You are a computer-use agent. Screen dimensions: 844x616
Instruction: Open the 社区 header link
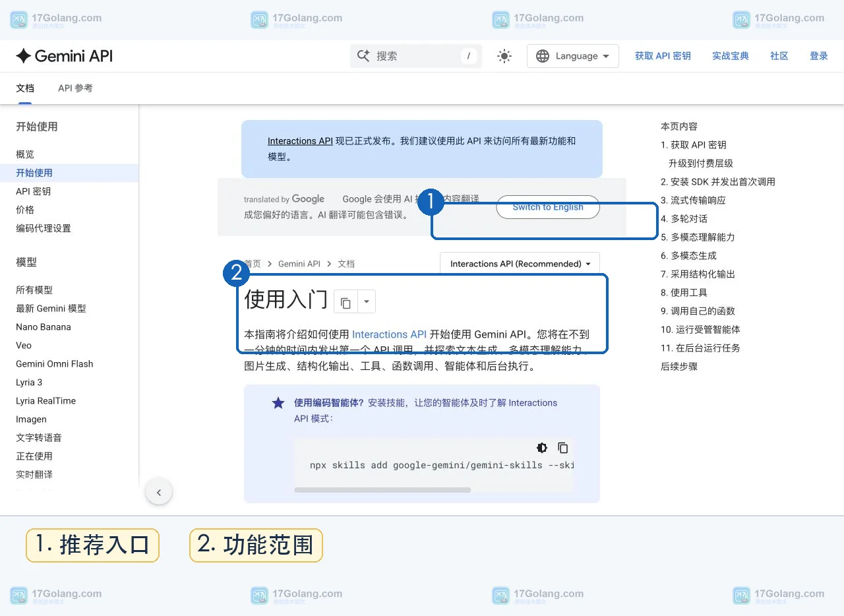(779, 56)
